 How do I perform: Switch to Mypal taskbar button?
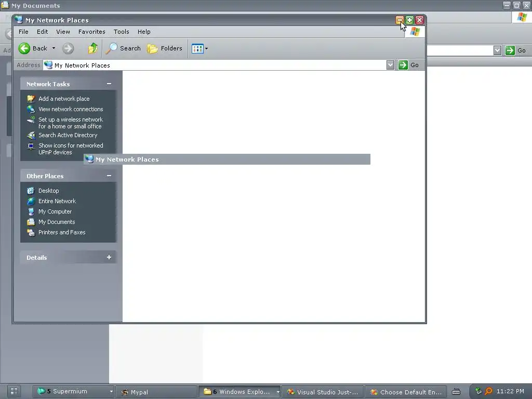156,392
